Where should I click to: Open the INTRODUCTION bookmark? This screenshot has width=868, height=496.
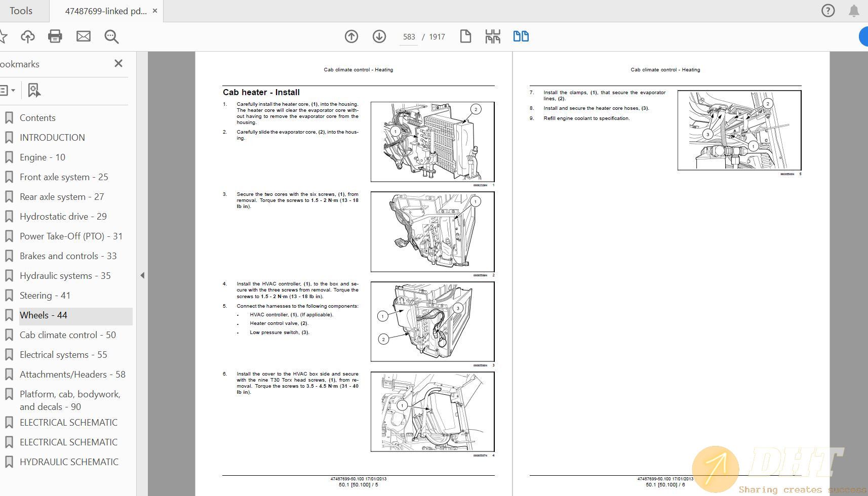click(52, 138)
